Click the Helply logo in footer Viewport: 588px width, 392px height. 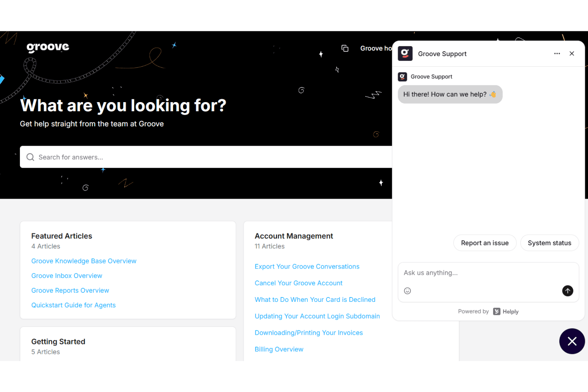(x=506, y=311)
